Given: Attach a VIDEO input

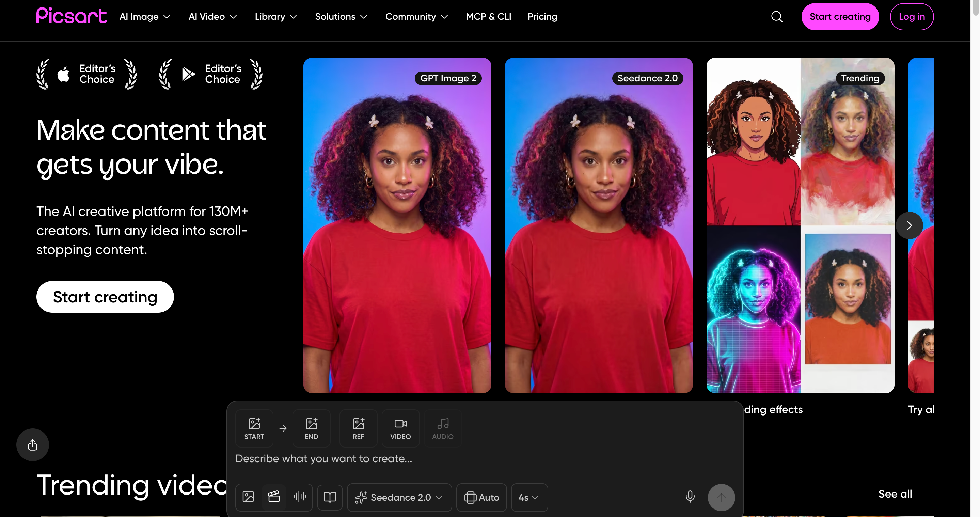Looking at the screenshot, I should [x=400, y=428].
